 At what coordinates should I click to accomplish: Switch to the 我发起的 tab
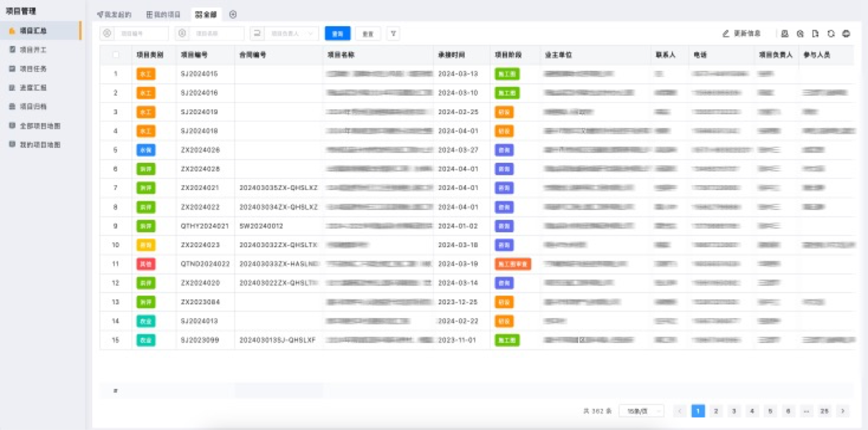pyautogui.click(x=115, y=15)
